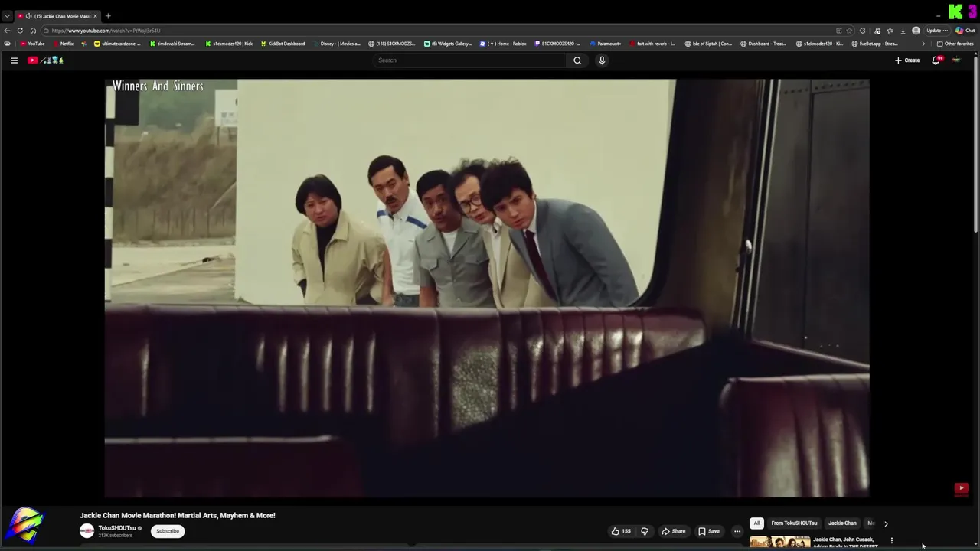Click the YouTube search magnifier button
Viewport: 980px width, 551px height.
pyautogui.click(x=577, y=60)
